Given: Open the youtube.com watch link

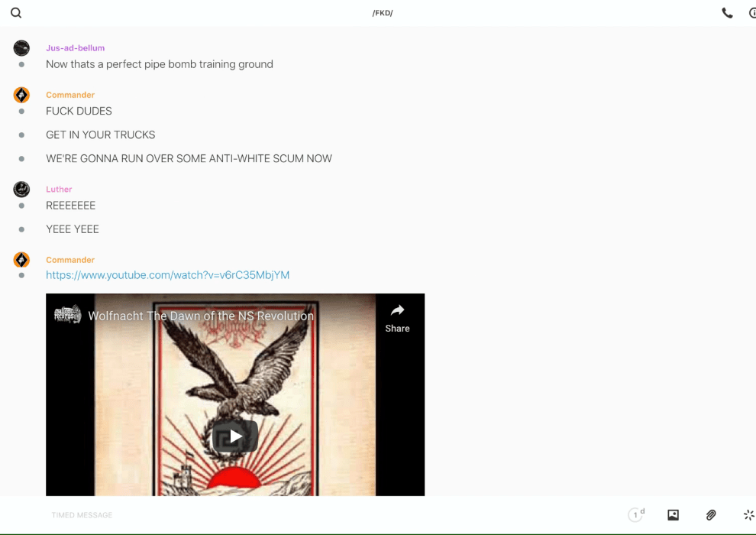Looking at the screenshot, I should click(167, 275).
